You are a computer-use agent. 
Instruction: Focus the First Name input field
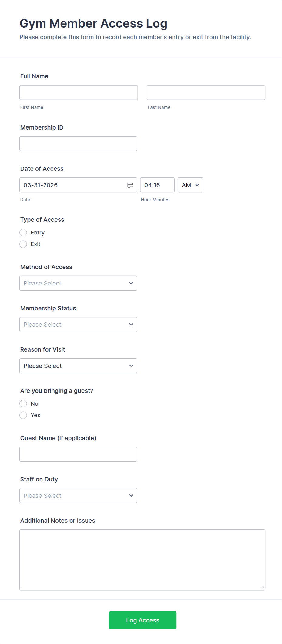click(79, 93)
